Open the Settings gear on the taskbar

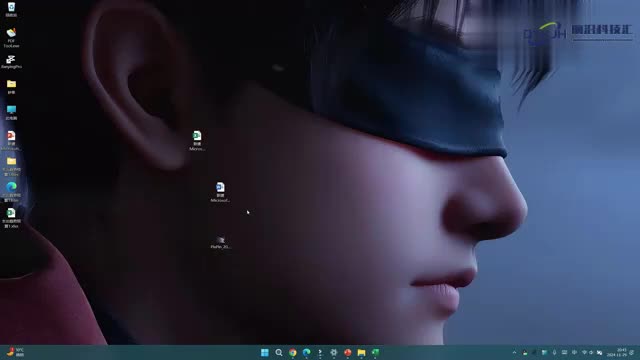[334, 352]
